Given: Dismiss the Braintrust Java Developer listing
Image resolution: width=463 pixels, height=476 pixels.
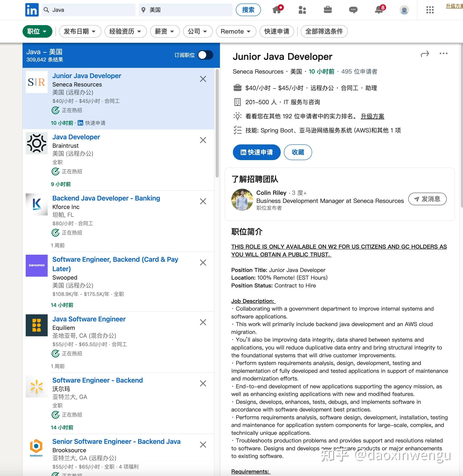Looking at the screenshot, I should [203, 140].
